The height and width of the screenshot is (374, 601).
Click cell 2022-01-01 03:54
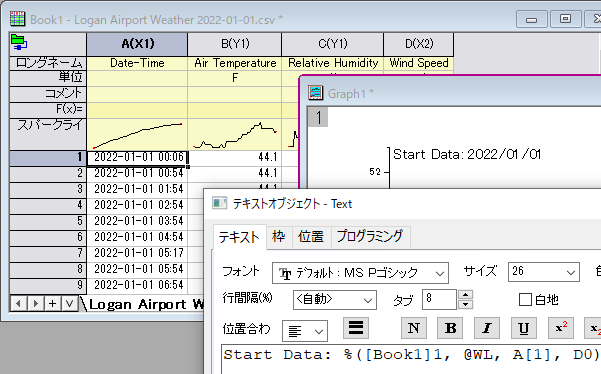pyautogui.click(x=137, y=221)
